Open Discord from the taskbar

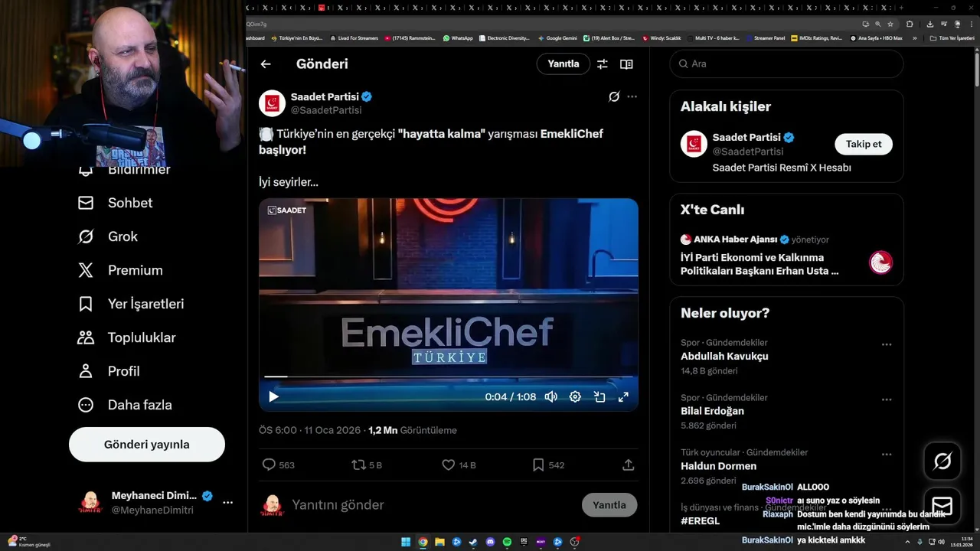point(490,542)
